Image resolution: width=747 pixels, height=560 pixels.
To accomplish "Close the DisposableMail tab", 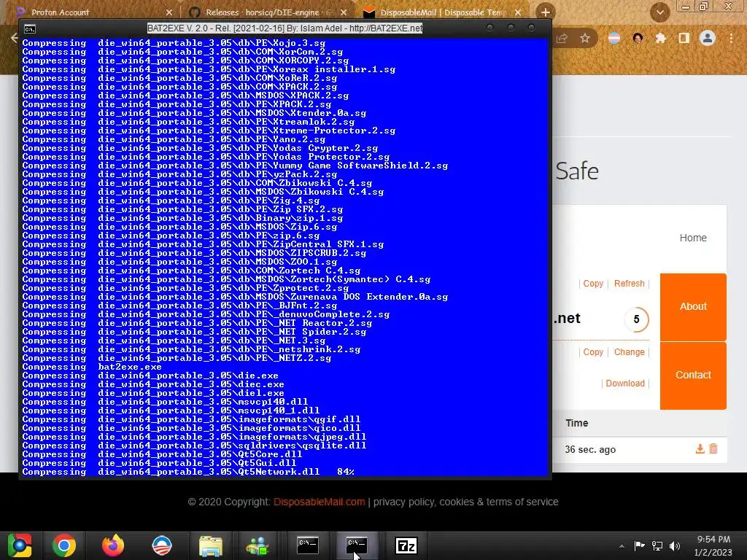I will (x=518, y=12).
